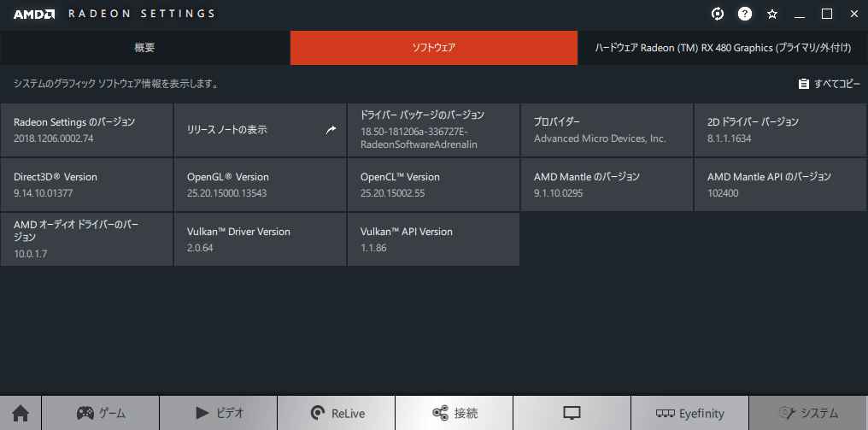Click value 10.0.1.7
Image resolution: width=868 pixels, height=430 pixels.
(31, 255)
